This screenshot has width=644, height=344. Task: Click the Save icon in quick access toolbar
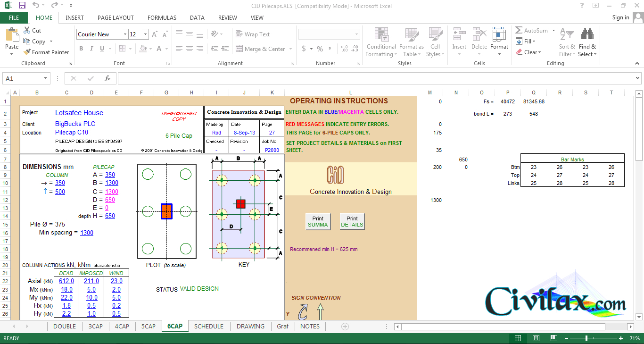[x=22, y=6]
